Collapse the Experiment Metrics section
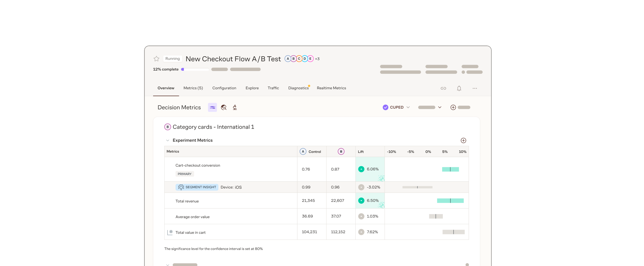This screenshot has width=644, height=266. (167, 141)
